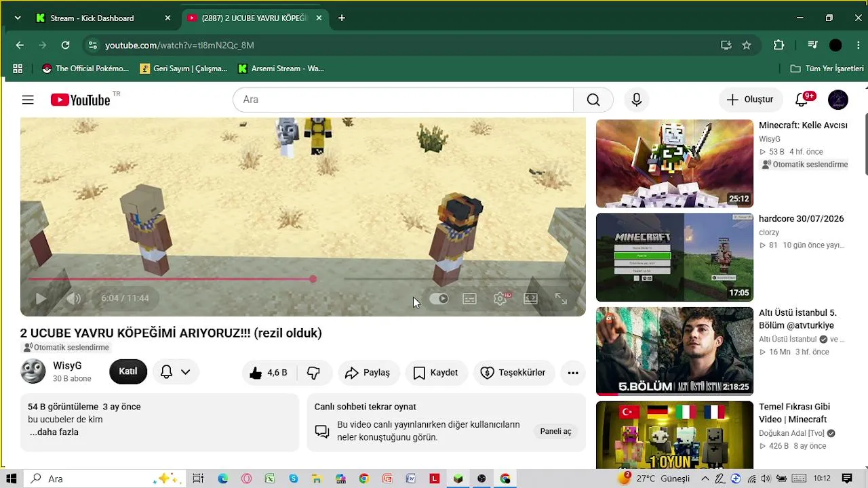868x488 pixels.
Task: Close the YouTube browser tab
Action: coord(319,18)
